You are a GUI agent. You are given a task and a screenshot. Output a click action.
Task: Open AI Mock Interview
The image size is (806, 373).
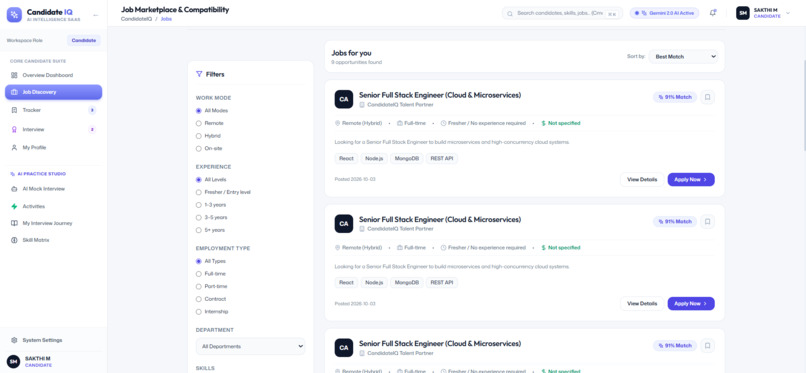click(x=53, y=189)
